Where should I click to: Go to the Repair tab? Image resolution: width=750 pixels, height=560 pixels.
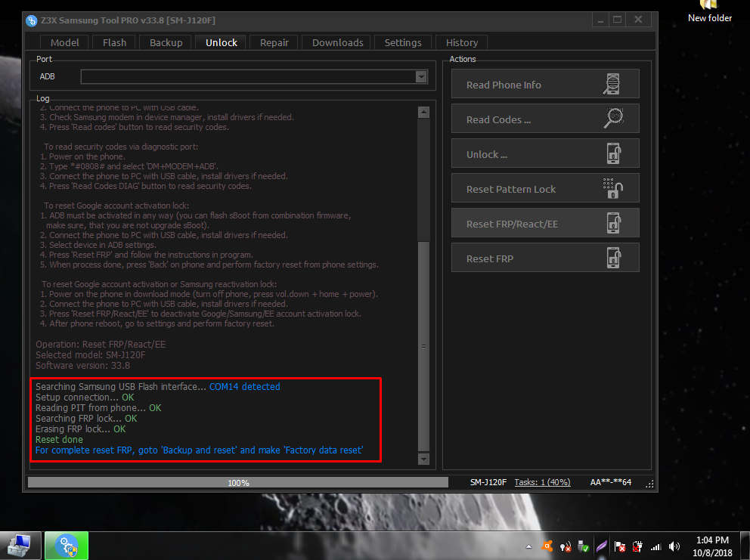pos(274,42)
